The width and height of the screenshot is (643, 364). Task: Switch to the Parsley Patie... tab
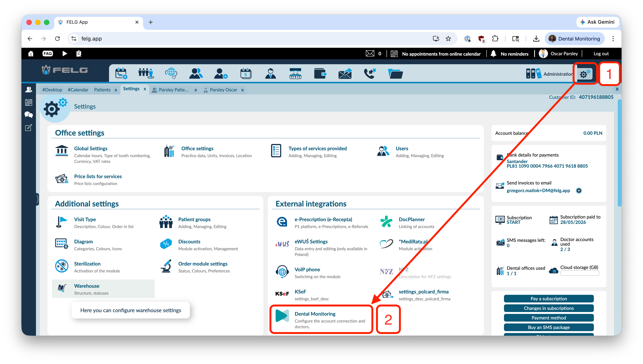coord(173,90)
